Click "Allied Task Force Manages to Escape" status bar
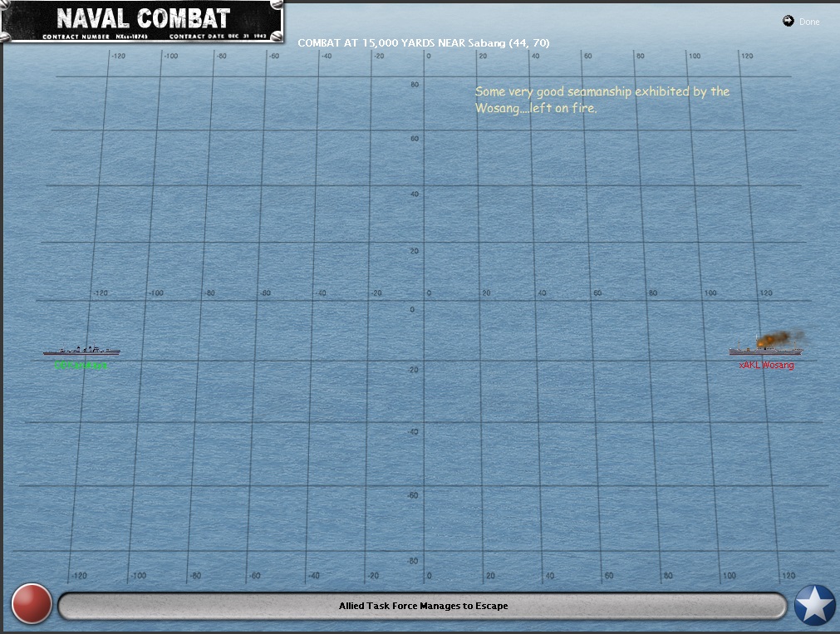Screen dimensions: 840x634 [423, 606]
